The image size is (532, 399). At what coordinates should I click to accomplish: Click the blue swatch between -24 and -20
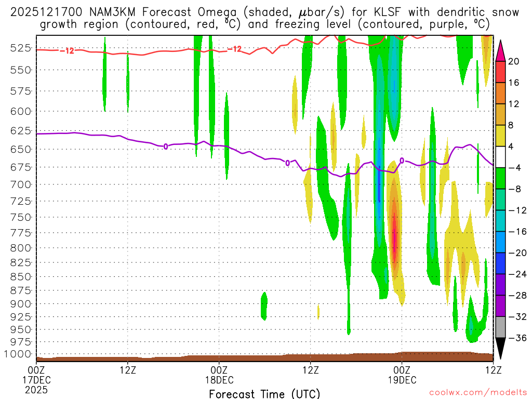coord(500,263)
